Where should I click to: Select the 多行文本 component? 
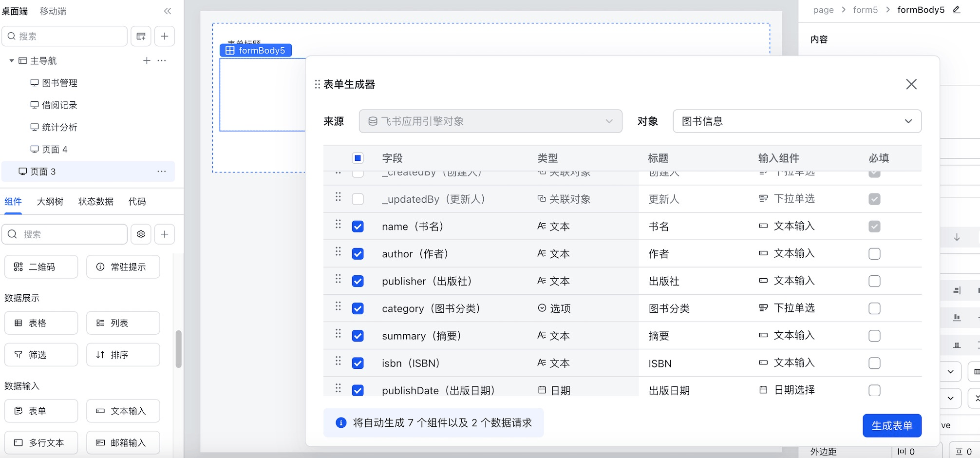[x=41, y=442]
